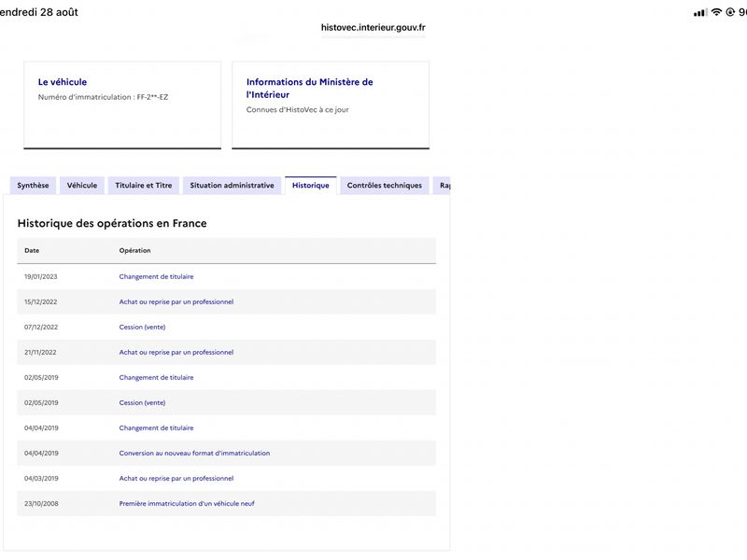
Task: Click Changement de titulaire dated 02/05/2019
Action: tap(156, 378)
